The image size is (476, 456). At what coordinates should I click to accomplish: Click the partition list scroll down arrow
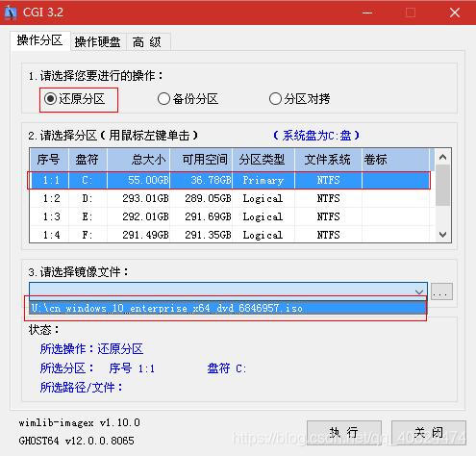pos(443,235)
